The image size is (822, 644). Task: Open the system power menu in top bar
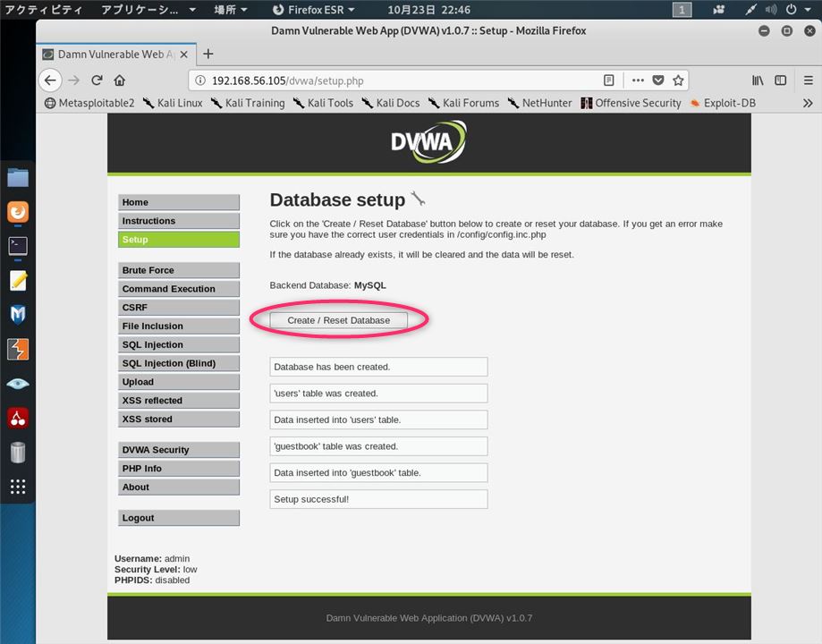[x=799, y=10]
